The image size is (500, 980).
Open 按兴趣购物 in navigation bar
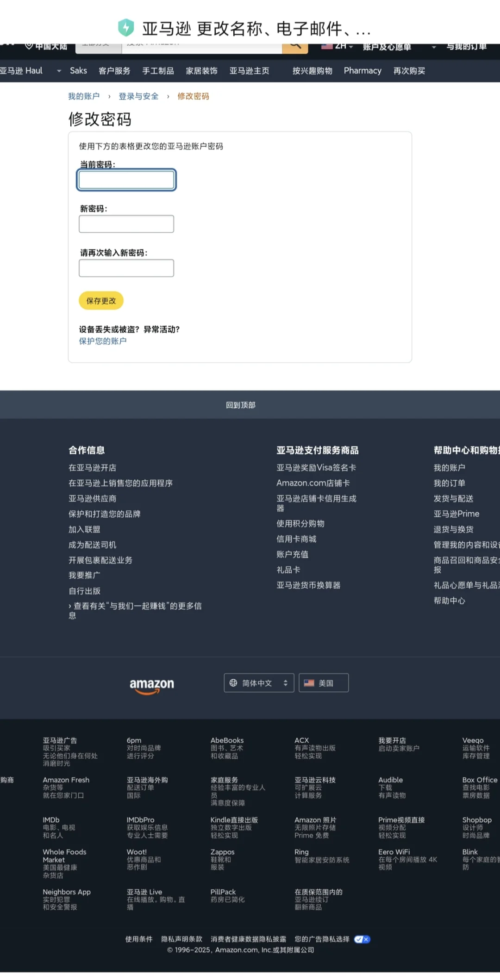312,71
